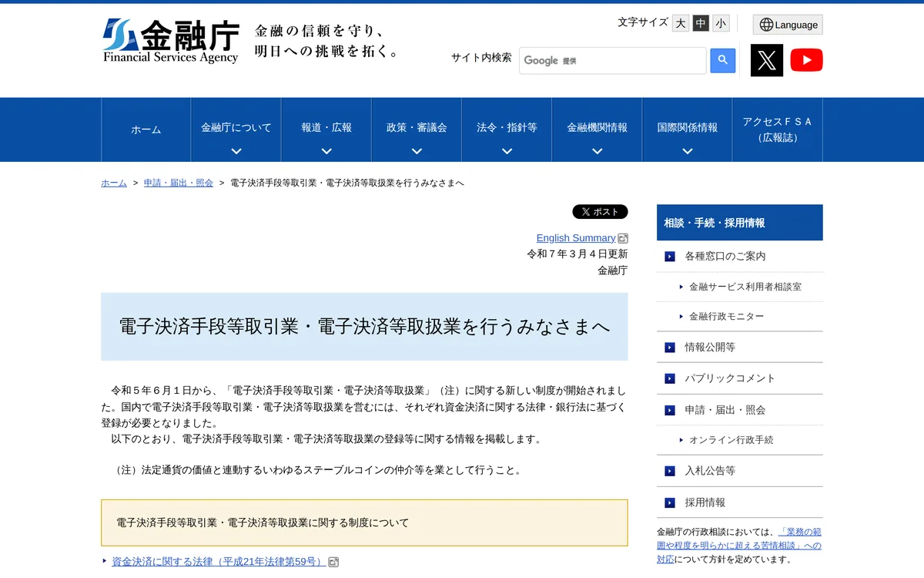Click the 相談・手続・採用情報 sidebar header

[740, 223]
